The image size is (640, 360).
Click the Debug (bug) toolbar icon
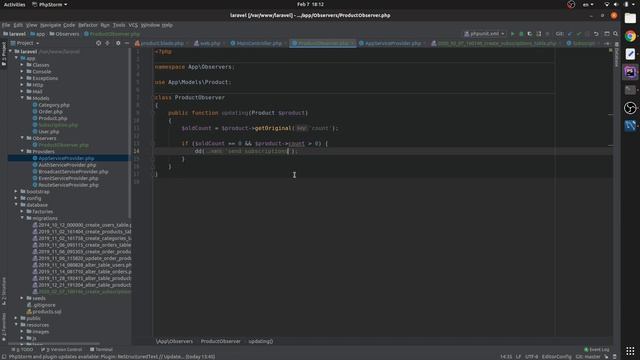point(521,34)
